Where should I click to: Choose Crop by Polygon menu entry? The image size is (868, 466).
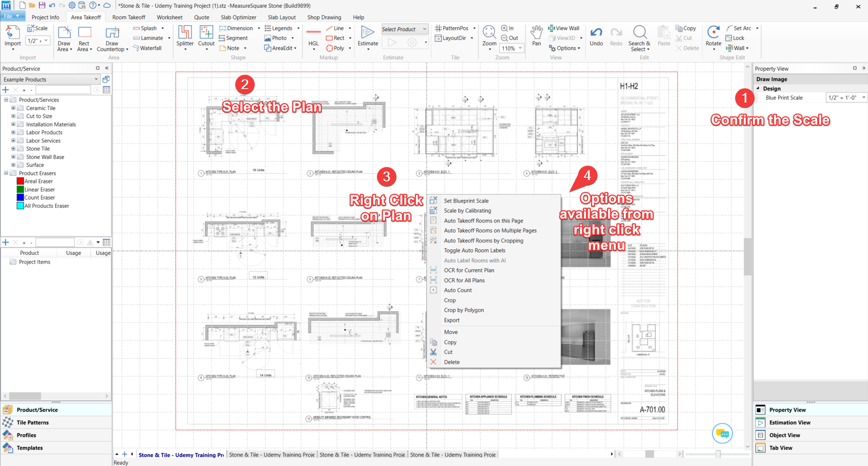[x=464, y=310]
